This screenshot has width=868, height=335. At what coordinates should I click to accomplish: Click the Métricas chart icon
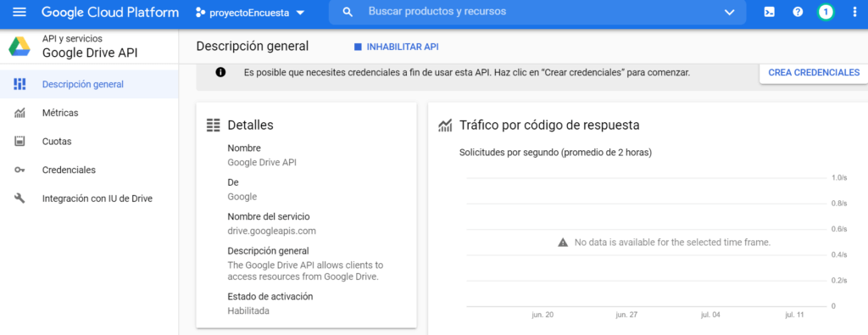tap(20, 113)
